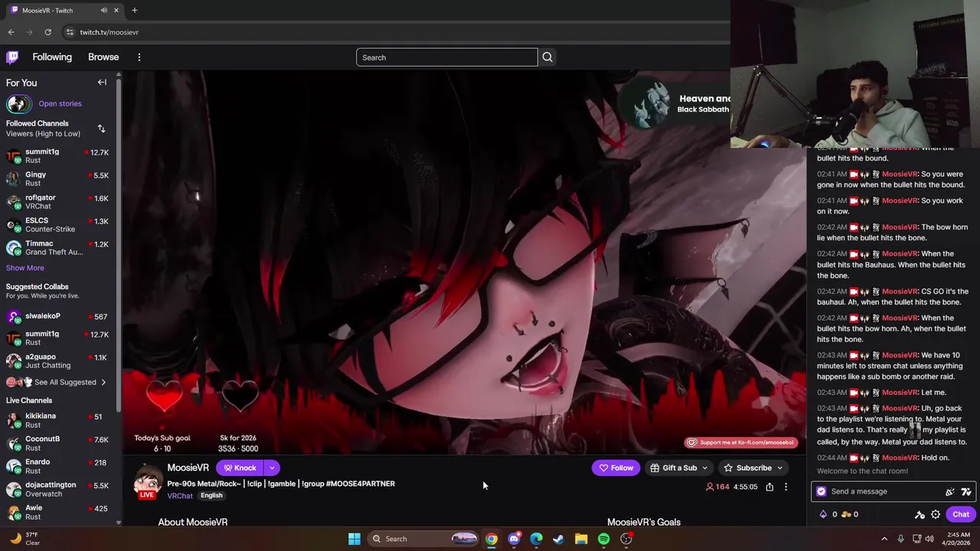Open the celebration party popper icon
Viewport: 980px width, 551px height.
pyautogui.click(x=950, y=492)
